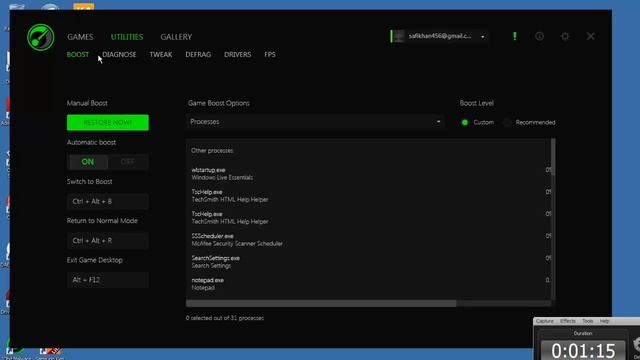The width and height of the screenshot is (640, 360).
Task: Open the info icon in the header
Action: click(x=540, y=36)
